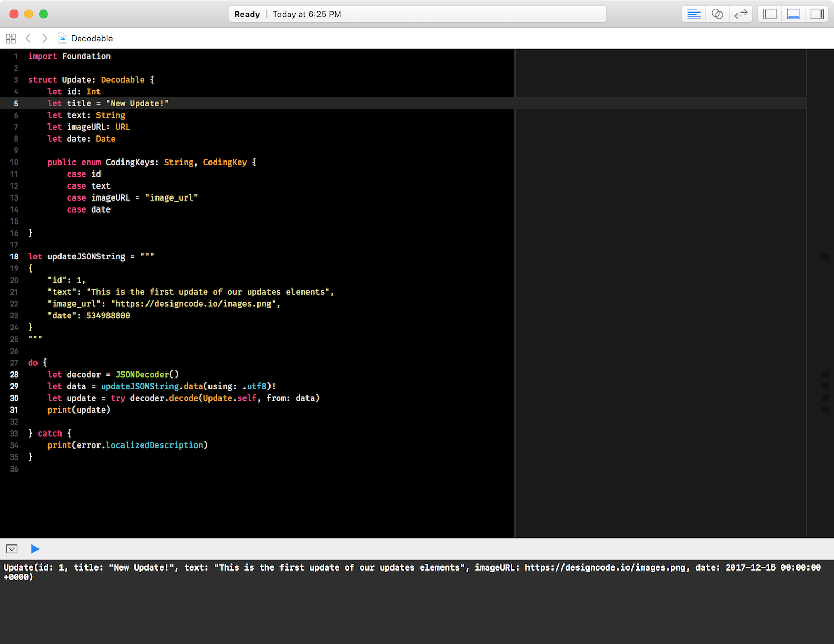Click 'let date: Date' declaration
The width and height of the screenshot is (834, 644).
point(81,139)
